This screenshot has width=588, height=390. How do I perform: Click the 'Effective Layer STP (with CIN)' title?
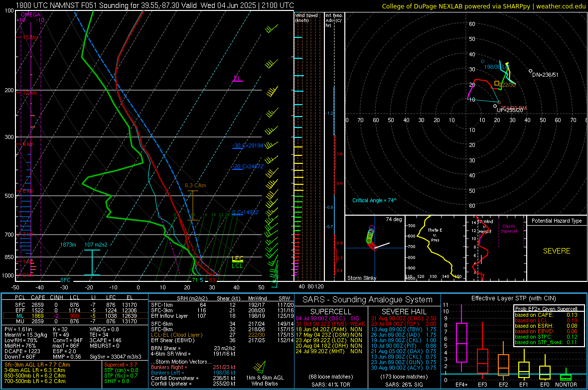[x=514, y=298]
